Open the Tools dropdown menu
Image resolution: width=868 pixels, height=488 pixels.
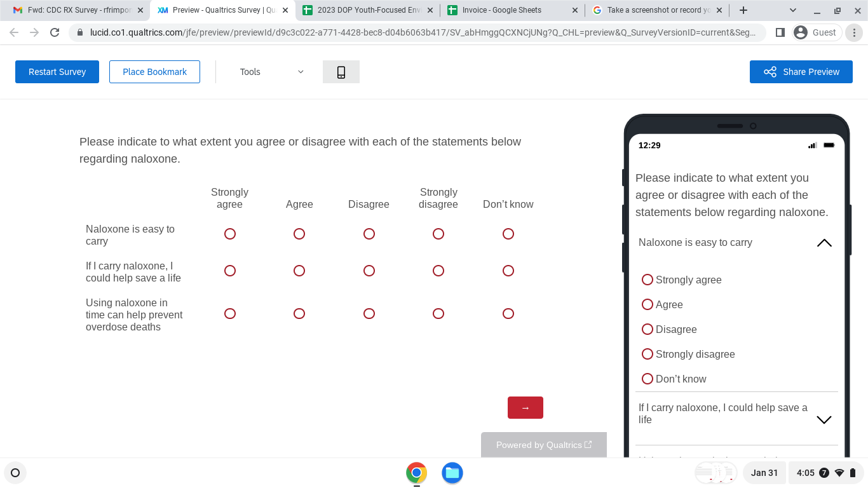(271, 72)
